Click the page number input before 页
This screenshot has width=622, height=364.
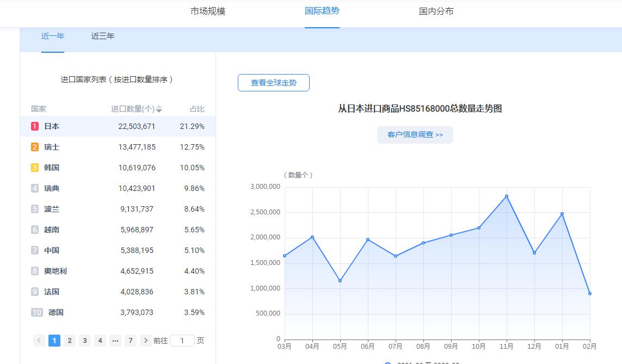[x=183, y=340]
